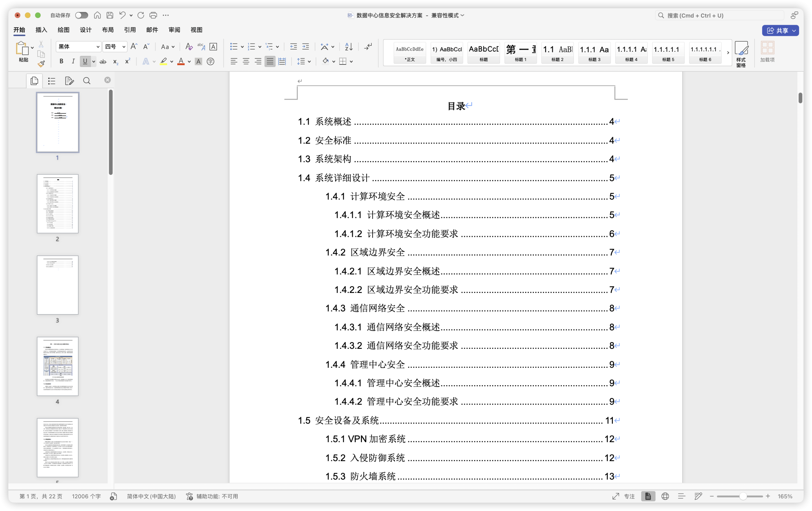Select page 3 thumbnail in the sidebar

[x=57, y=285]
